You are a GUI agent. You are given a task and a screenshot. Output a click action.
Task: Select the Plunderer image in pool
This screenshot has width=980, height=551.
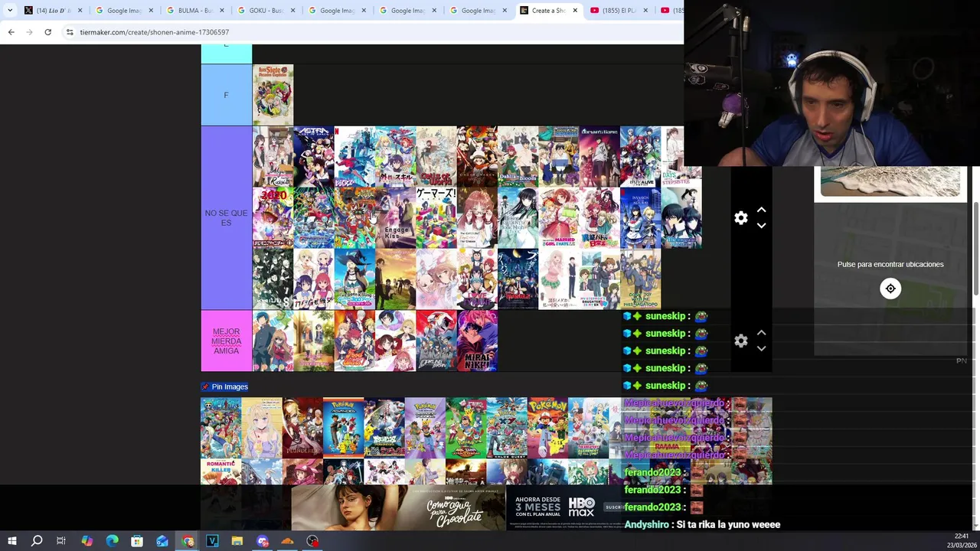(x=302, y=428)
